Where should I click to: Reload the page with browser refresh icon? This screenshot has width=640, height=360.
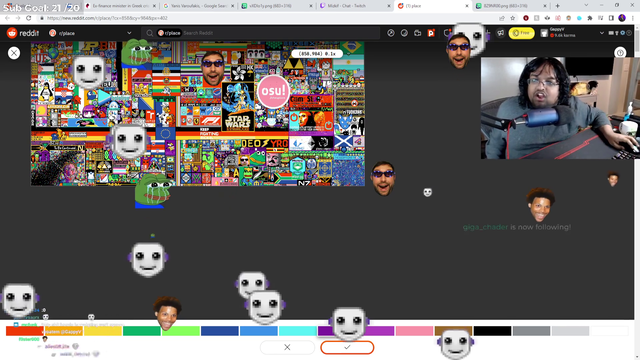click(x=29, y=18)
